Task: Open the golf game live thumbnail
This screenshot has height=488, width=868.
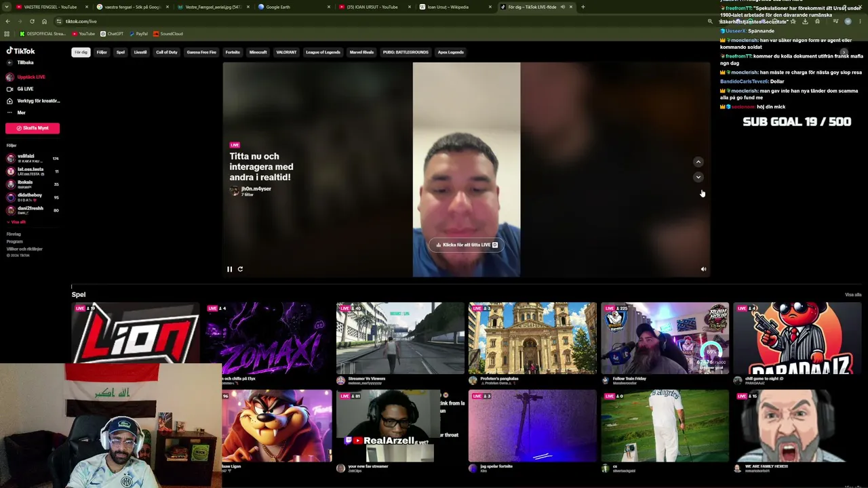Action: [665, 426]
